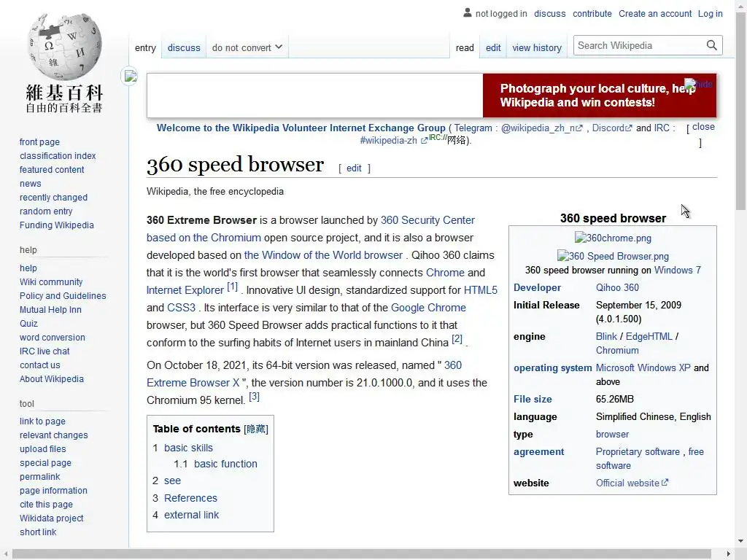
Task: Open the news sidebar link
Action: click(x=31, y=183)
